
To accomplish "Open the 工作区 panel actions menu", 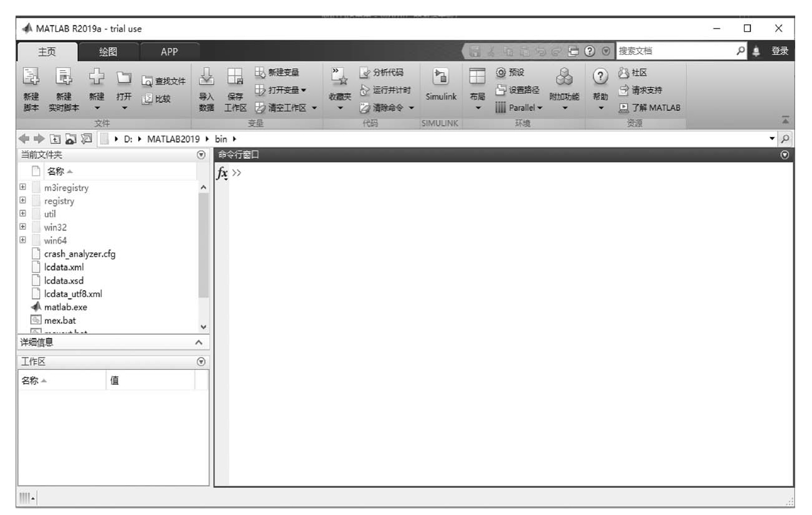I will 201,362.
